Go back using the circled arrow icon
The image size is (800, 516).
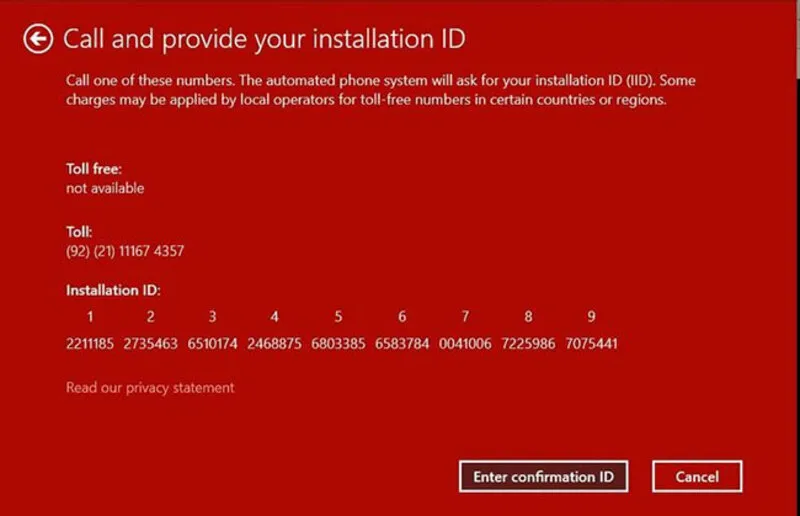click(x=38, y=38)
